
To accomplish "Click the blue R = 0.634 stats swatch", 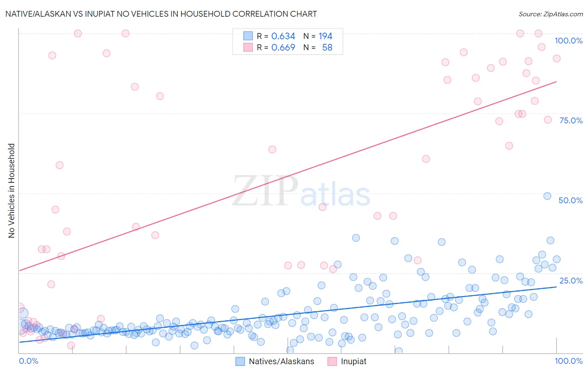I will click(248, 36).
